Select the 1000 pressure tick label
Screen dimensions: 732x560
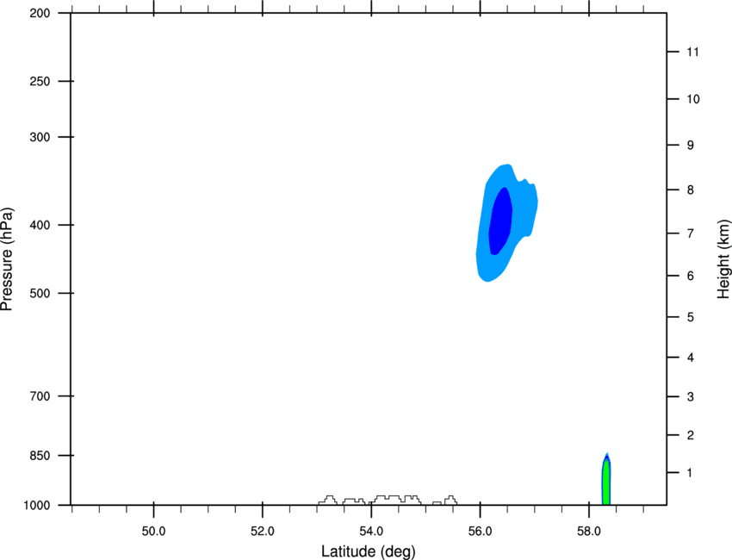[37, 506]
